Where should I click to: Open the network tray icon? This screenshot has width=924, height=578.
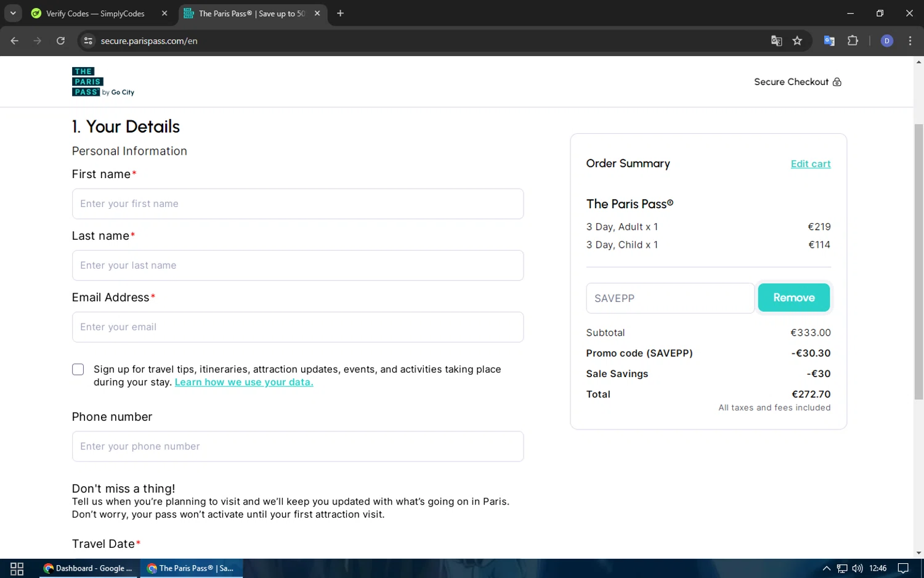tap(841, 568)
